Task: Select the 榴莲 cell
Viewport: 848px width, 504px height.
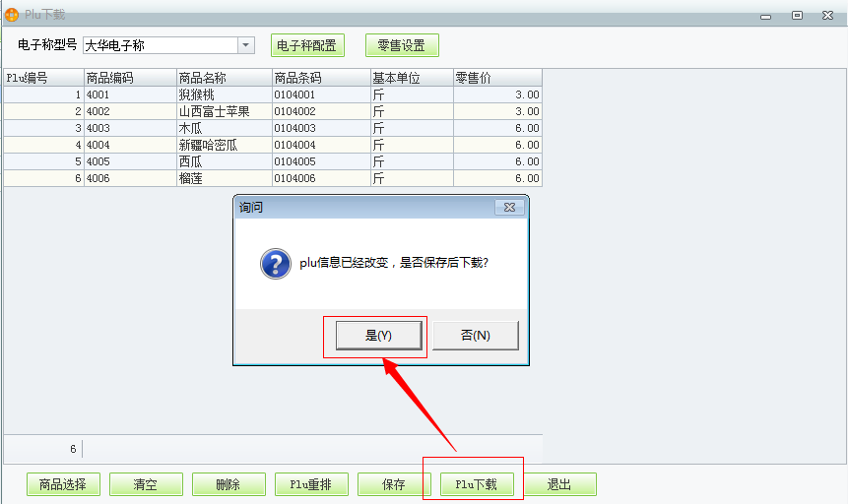Action: [x=225, y=178]
